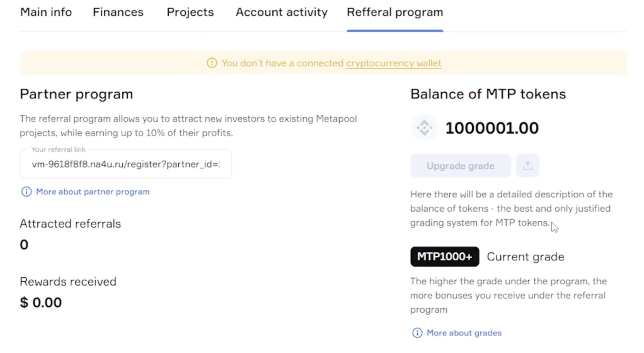Click info icon beside More about partner program
This screenshot has width=644, height=353.
pos(26,192)
